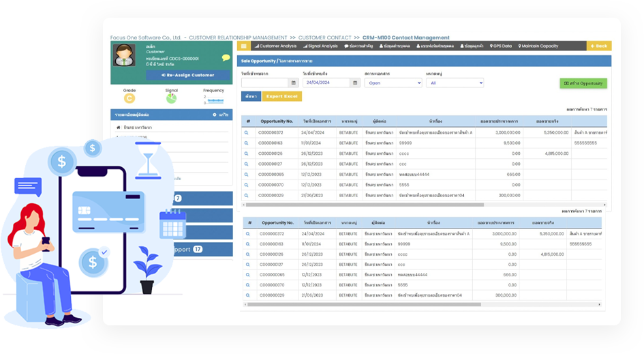Click magnifier for C000000126 in lower table
Image resolution: width=644 pixels, height=354 pixels.
[x=247, y=254]
